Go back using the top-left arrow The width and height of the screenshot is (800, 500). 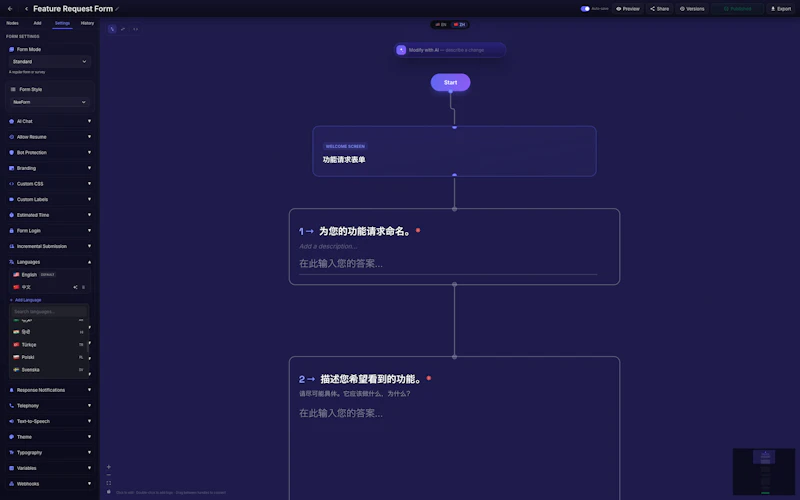pyautogui.click(x=10, y=9)
